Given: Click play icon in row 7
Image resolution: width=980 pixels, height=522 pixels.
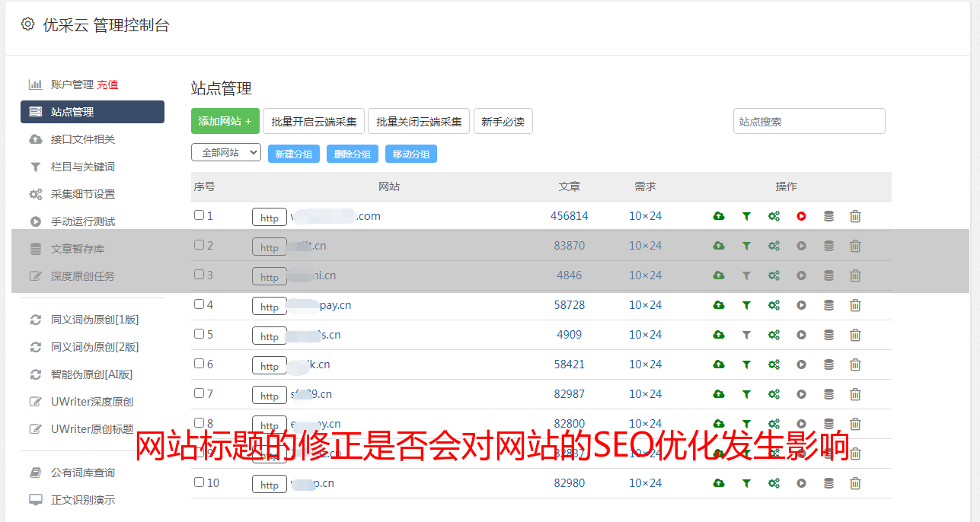Looking at the screenshot, I should [801, 394].
